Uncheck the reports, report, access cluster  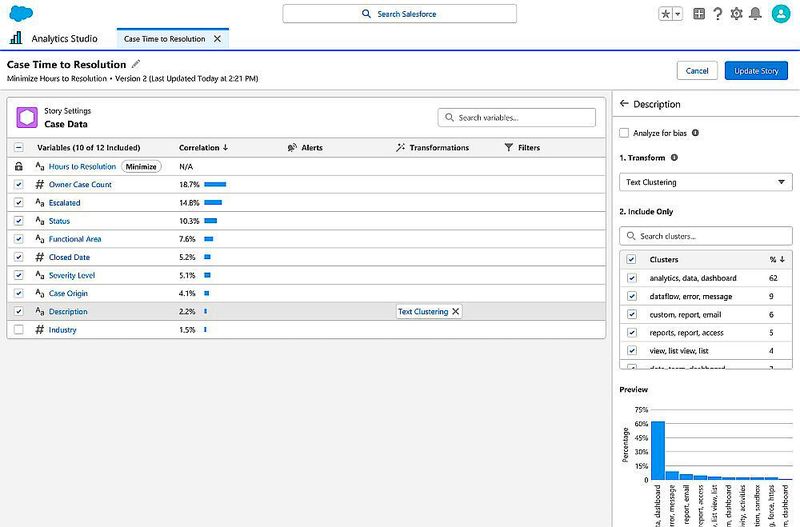click(632, 333)
